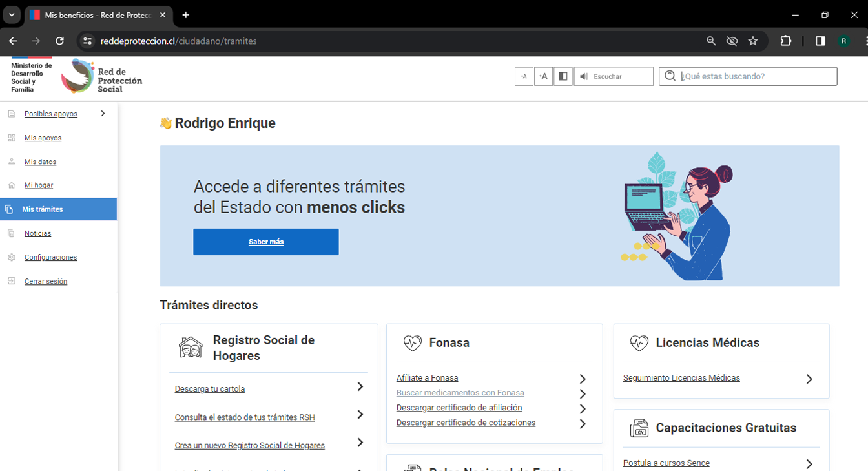Image resolution: width=868 pixels, height=471 pixels.
Task: Click the increase font size button
Action: [543, 76]
